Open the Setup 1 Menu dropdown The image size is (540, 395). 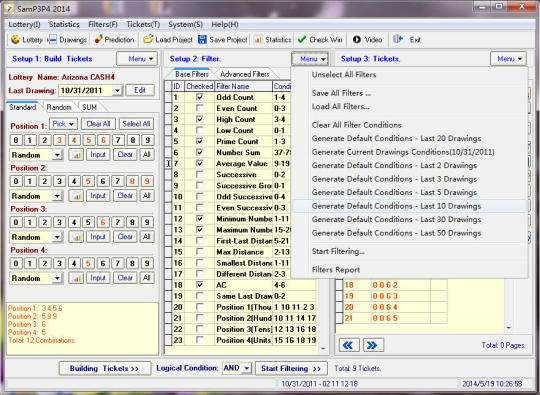click(137, 59)
